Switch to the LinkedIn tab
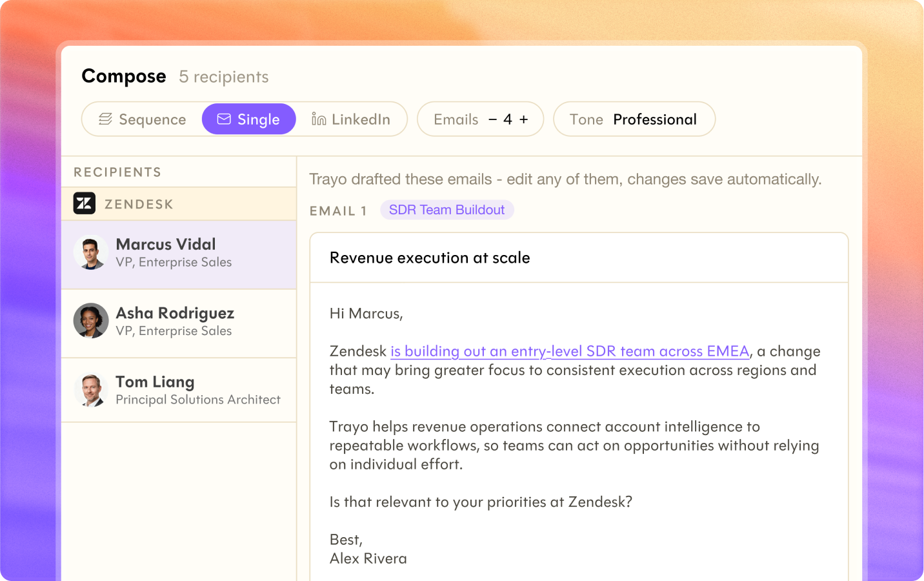The image size is (924, 581). 351,119
